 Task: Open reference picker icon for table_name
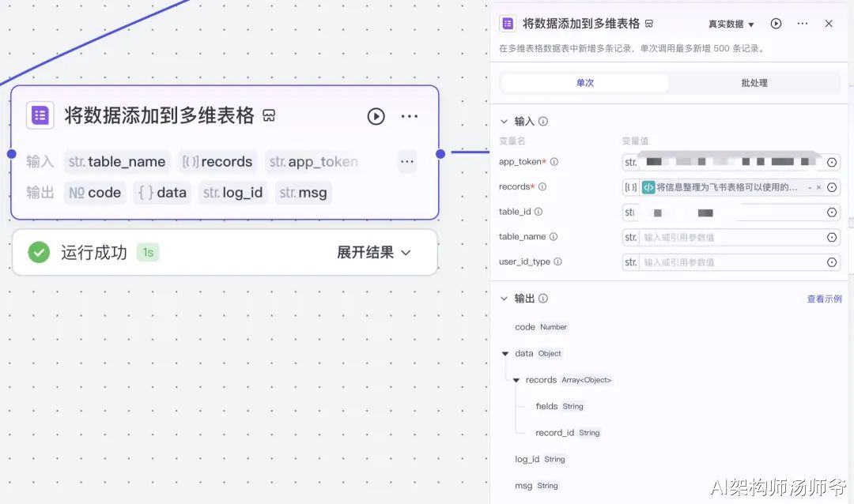(x=832, y=237)
